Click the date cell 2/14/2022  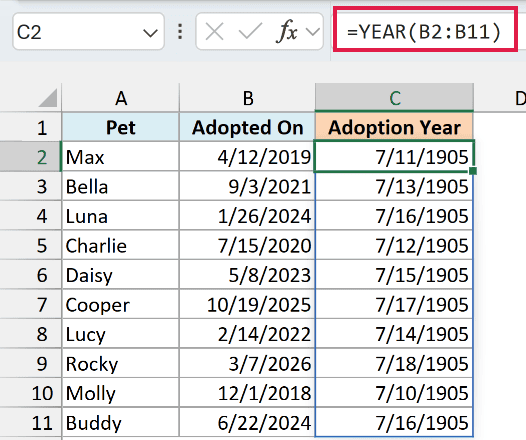pos(248,334)
